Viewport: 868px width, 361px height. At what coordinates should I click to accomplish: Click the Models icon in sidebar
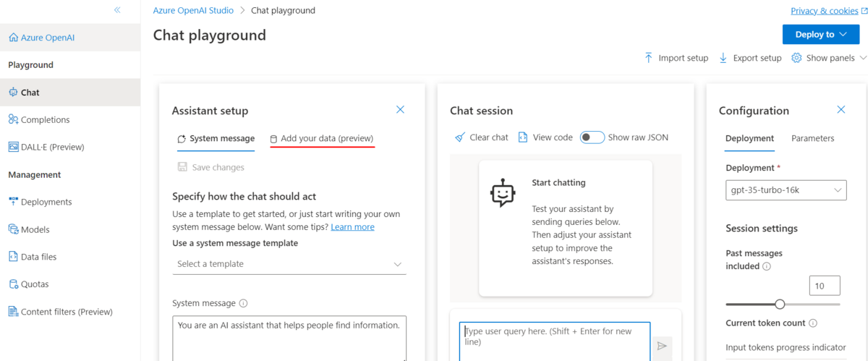pyautogui.click(x=13, y=229)
